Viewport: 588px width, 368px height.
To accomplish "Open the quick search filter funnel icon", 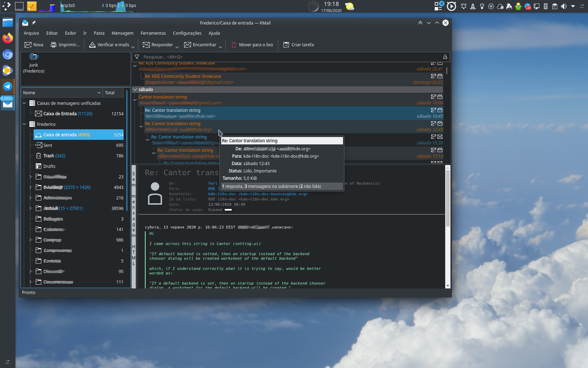I will (x=137, y=57).
